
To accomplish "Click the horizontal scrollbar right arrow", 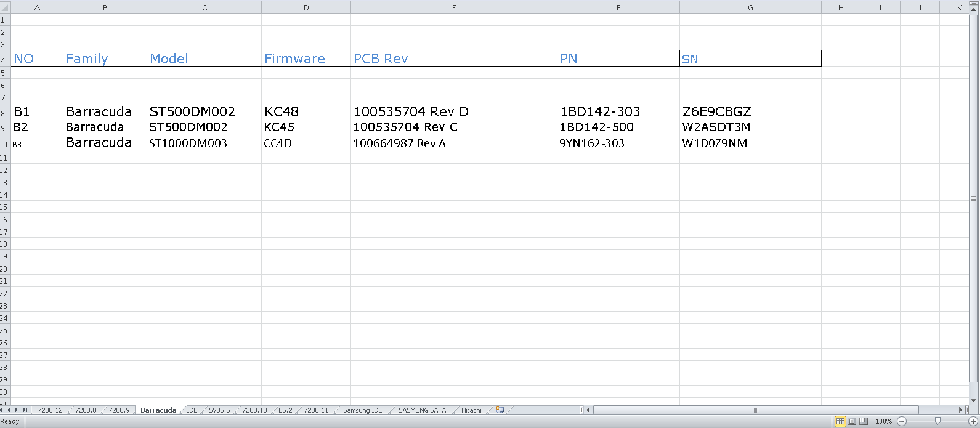I will pyautogui.click(x=960, y=410).
